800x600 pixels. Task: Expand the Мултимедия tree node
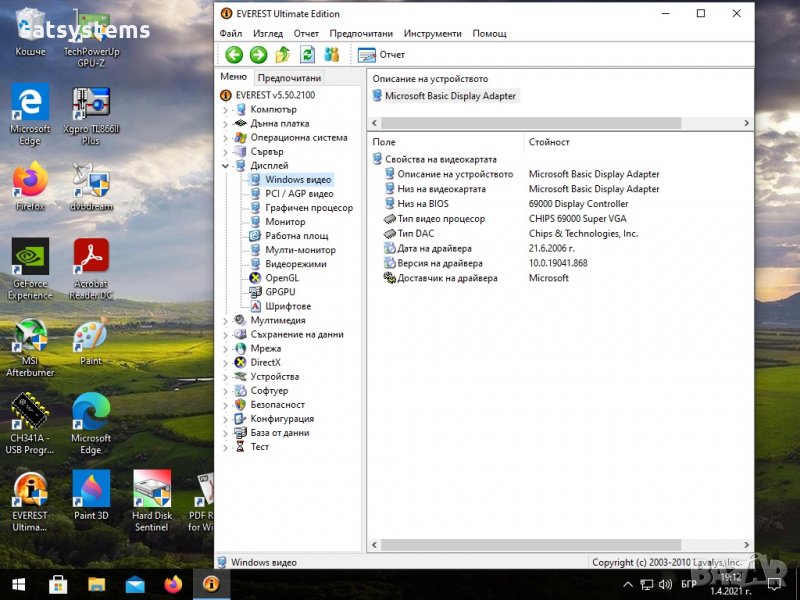pos(226,321)
